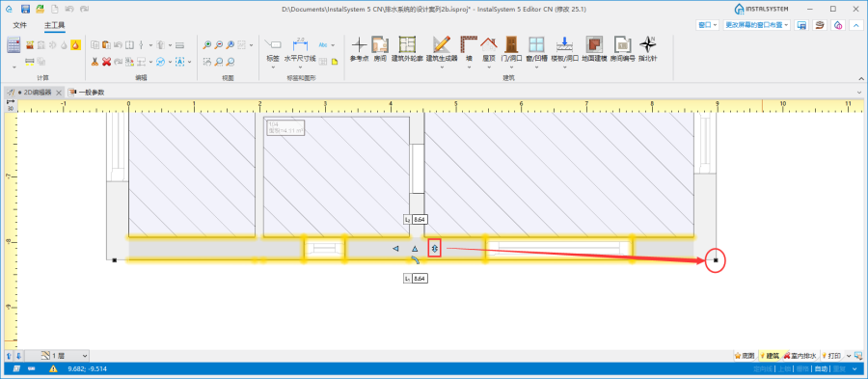Toggle 定向线 option in status bar
This screenshot has height=379, width=868.
(764, 369)
